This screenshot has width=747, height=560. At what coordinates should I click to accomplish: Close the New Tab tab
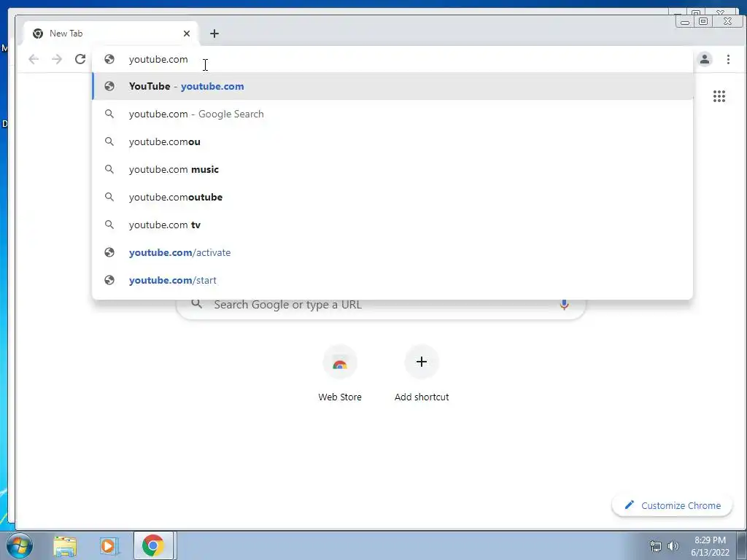pos(186,34)
